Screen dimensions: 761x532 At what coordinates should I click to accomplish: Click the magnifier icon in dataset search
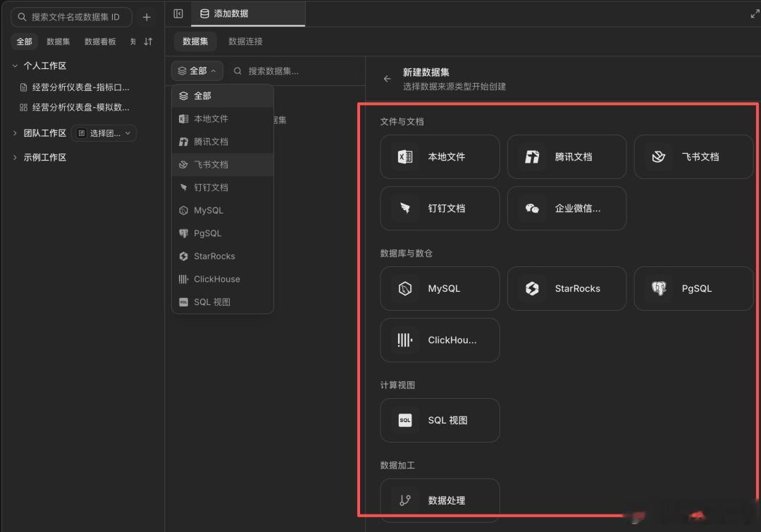point(238,71)
